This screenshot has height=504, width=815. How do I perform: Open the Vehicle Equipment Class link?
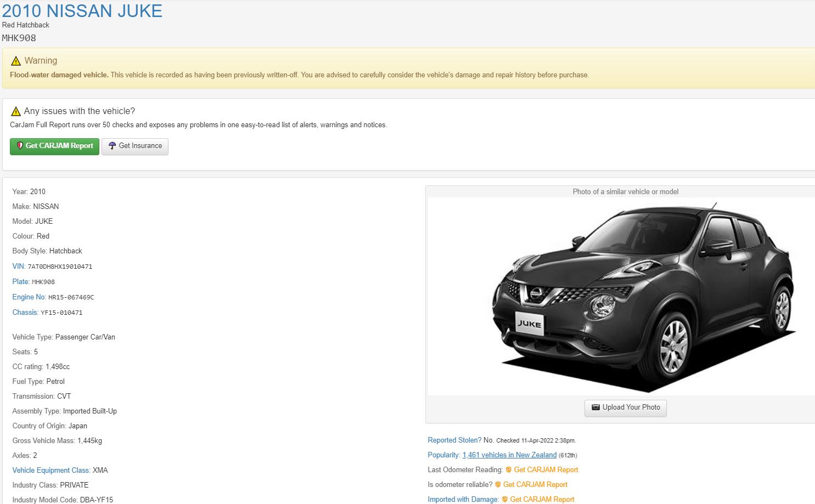click(x=51, y=470)
